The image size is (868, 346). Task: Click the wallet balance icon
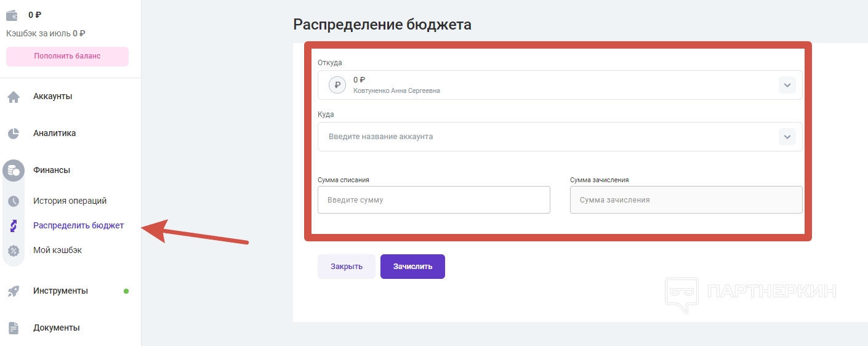pyautogui.click(x=12, y=15)
